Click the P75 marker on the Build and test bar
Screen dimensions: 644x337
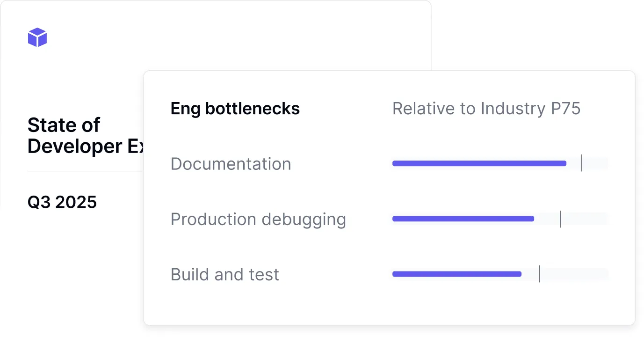pyautogui.click(x=539, y=274)
